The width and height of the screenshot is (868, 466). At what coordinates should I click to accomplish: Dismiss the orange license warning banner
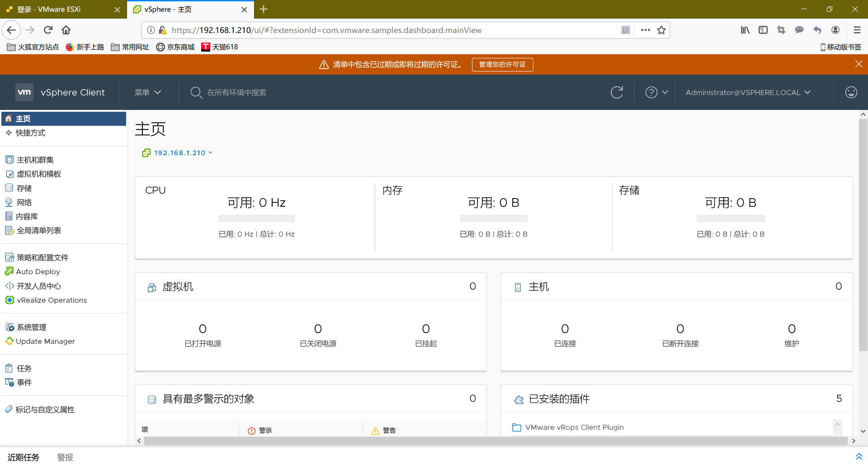(859, 64)
